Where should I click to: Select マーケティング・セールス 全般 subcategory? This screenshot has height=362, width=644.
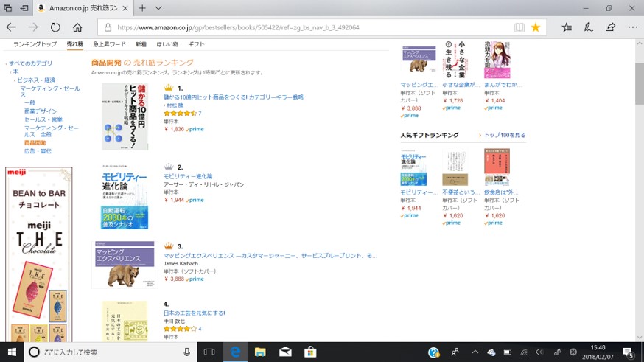coord(52,131)
